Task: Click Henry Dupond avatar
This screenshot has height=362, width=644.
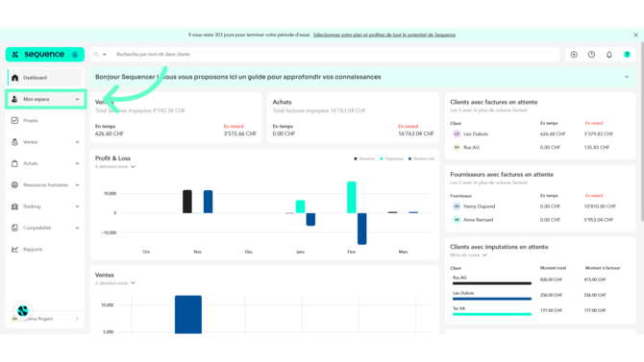Action: pyautogui.click(x=457, y=206)
